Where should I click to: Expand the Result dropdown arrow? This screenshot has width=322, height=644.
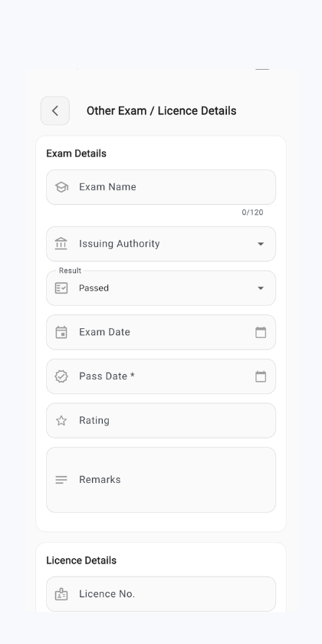pos(261,288)
